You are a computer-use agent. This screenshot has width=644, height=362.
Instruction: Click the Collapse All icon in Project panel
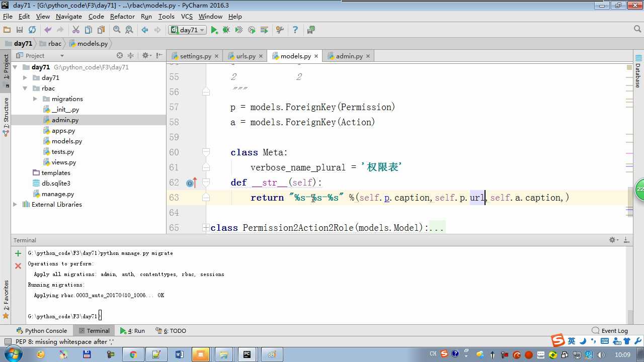point(131,56)
